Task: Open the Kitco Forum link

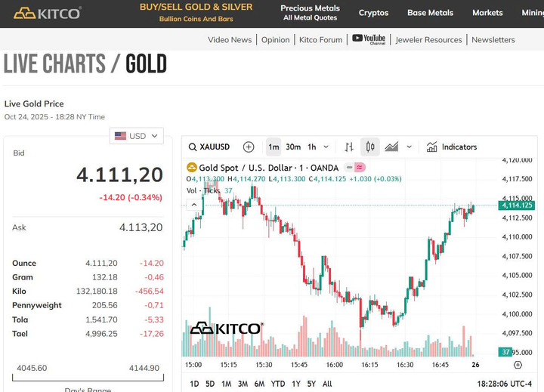Action: (320, 39)
